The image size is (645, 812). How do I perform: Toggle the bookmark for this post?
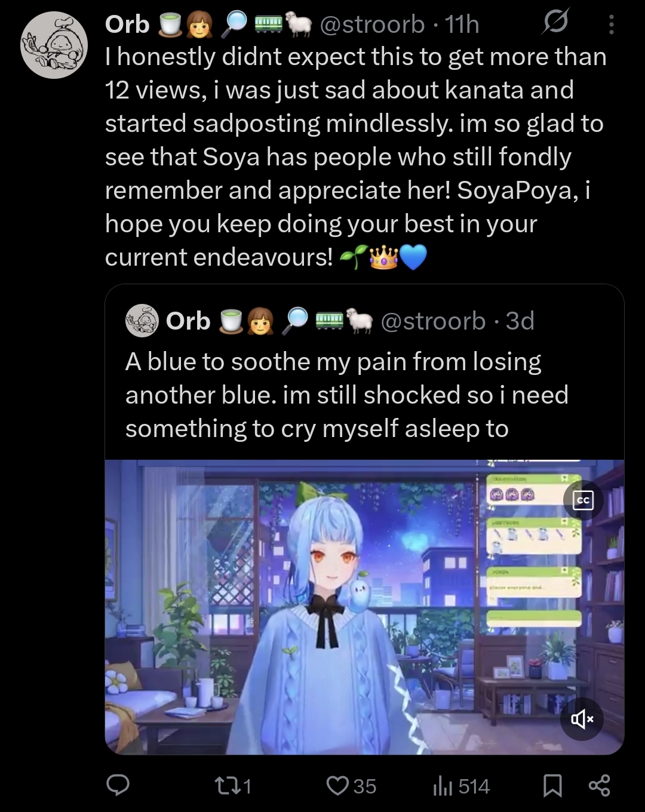(x=552, y=786)
